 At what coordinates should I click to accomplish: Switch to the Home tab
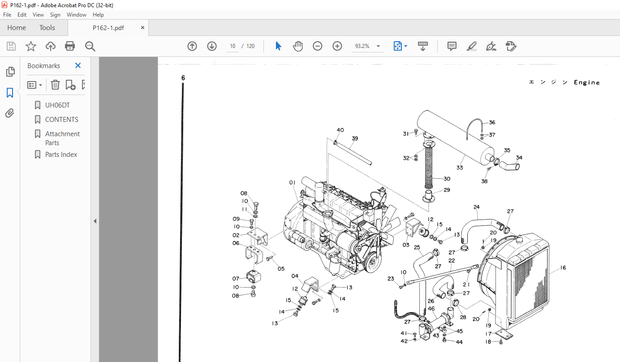(17, 28)
